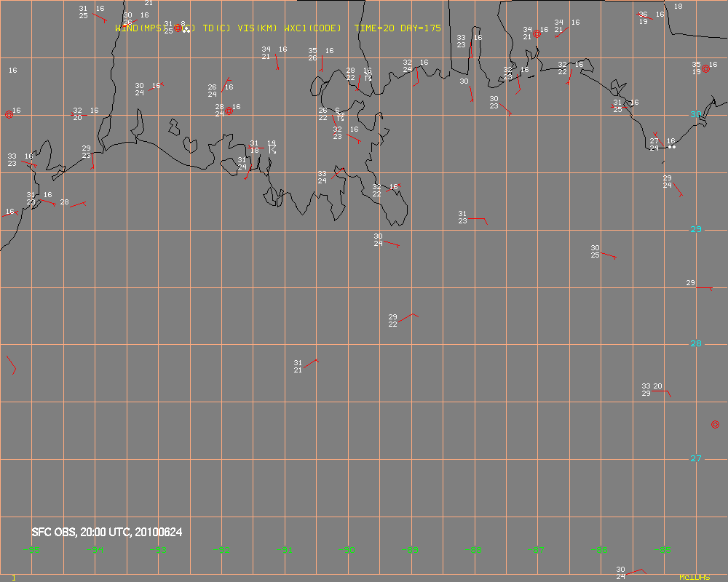Viewport: 728px width, 582px height.
Task: Click the wind barb next to 33 20 / 29 station
Action: coord(662,394)
